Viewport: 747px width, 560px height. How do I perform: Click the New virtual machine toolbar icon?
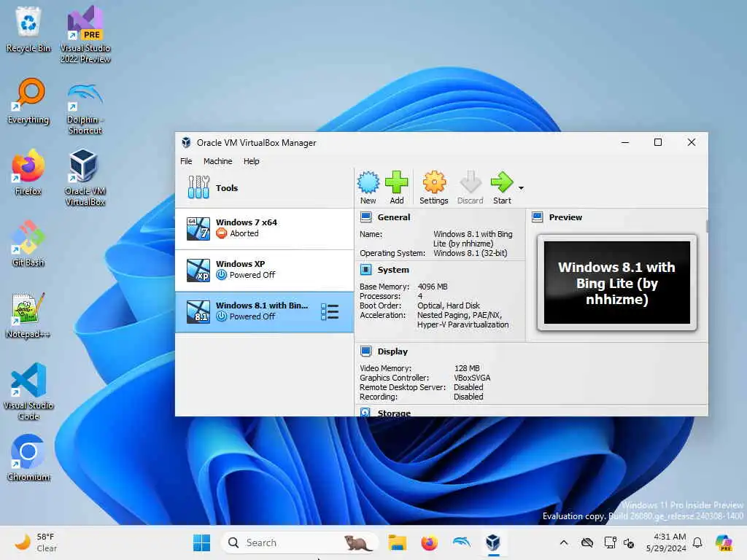[368, 187]
